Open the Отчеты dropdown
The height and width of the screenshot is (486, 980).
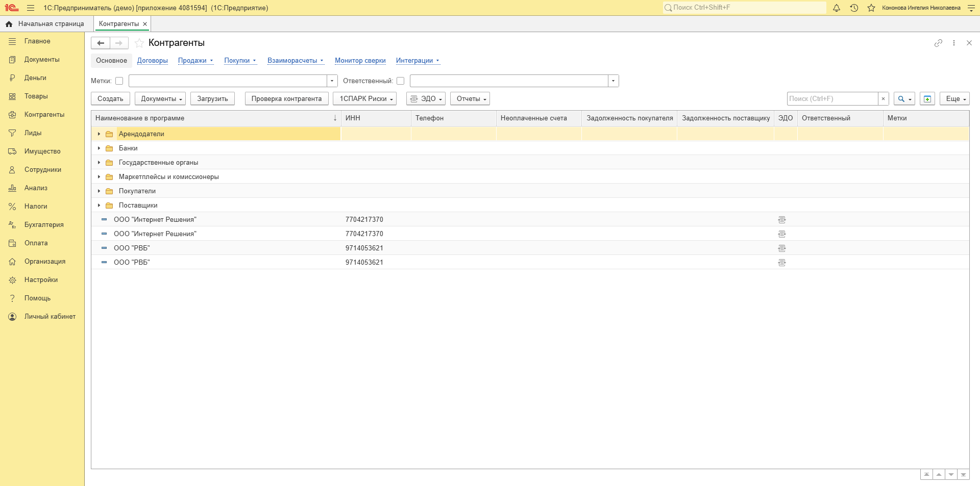point(470,99)
